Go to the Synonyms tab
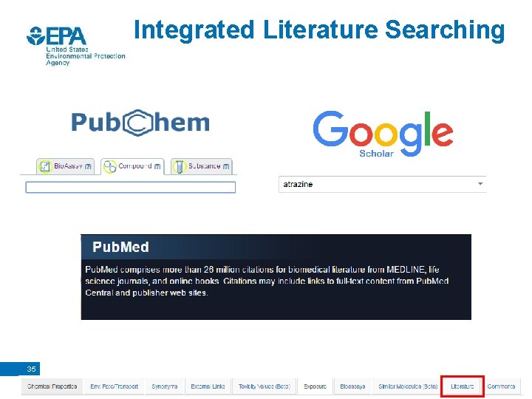Image resolution: width=532 pixels, height=399 pixels. pos(164,386)
